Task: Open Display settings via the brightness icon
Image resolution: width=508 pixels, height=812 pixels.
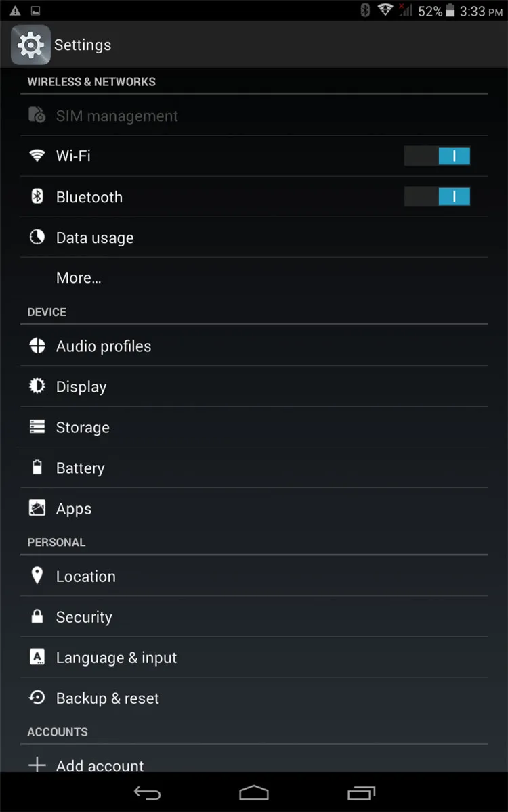Action: 37,386
